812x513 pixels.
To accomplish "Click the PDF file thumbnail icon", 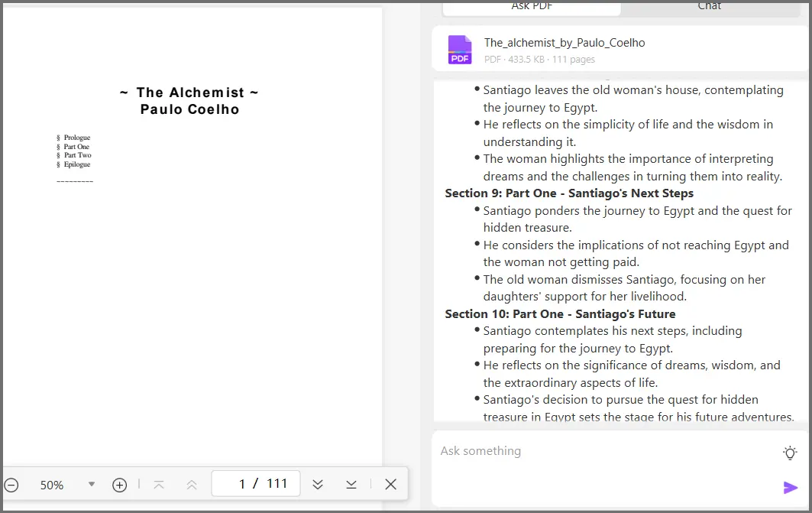I will [x=460, y=49].
